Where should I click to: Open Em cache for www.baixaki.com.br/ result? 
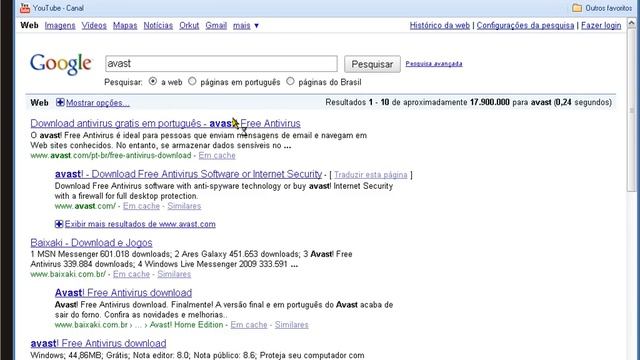pyautogui.click(x=131, y=274)
